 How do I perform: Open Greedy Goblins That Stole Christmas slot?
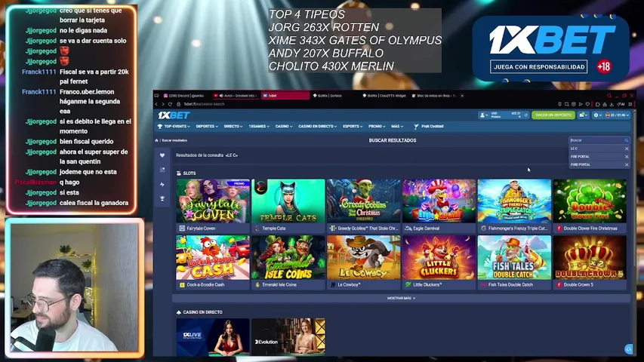point(363,206)
